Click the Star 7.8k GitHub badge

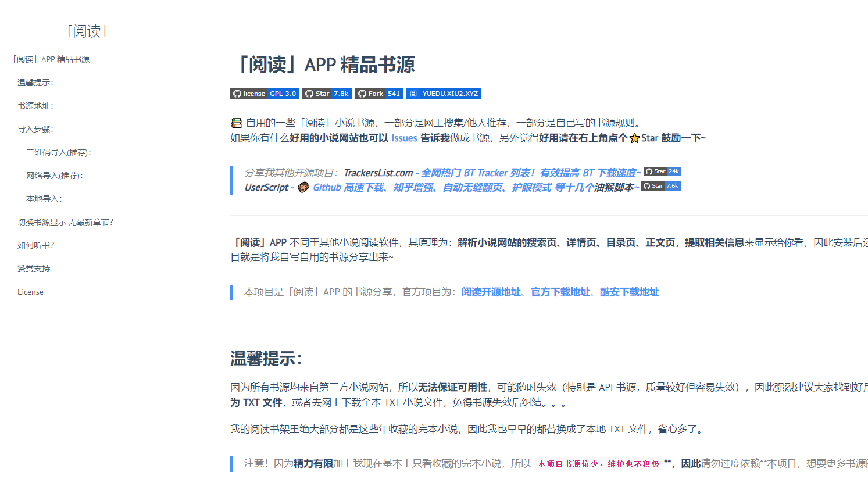(x=327, y=94)
